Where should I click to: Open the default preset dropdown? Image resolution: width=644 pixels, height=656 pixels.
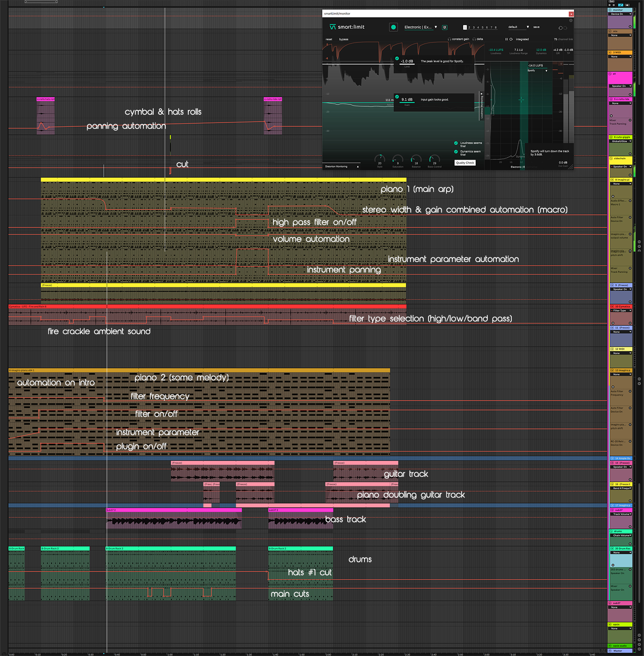(x=519, y=27)
